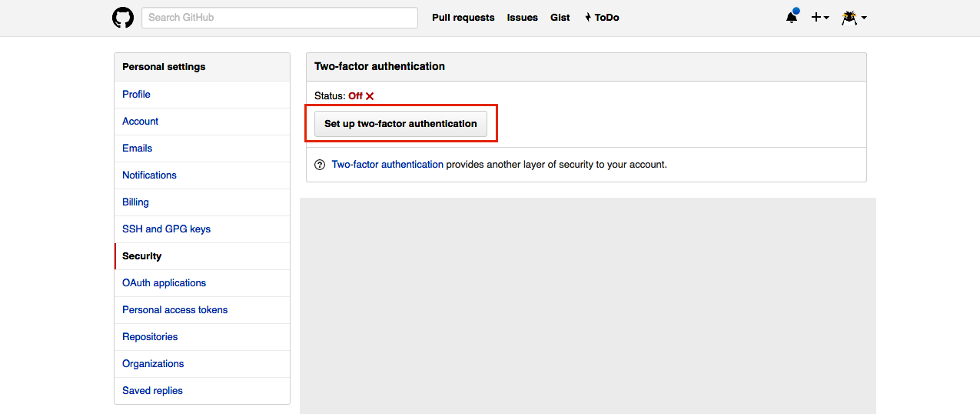Image resolution: width=980 pixels, height=414 pixels.
Task: Click the GitHub Octocat logo
Action: click(123, 18)
